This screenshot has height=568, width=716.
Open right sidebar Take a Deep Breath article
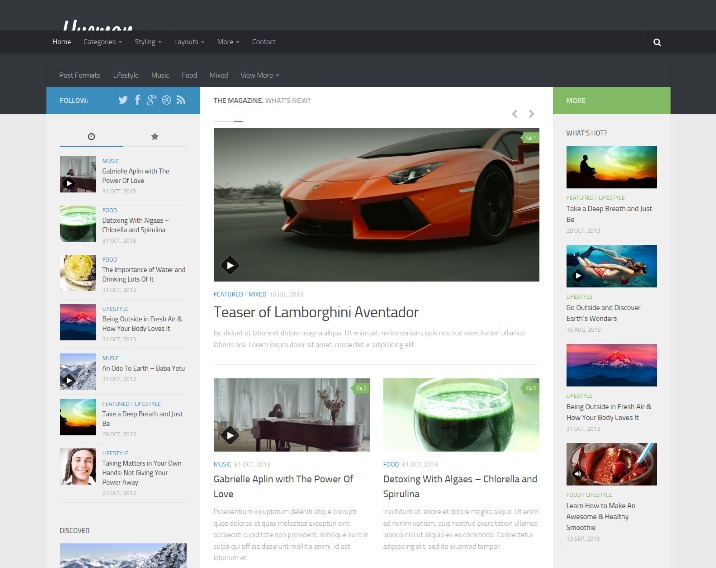pyautogui.click(x=609, y=214)
